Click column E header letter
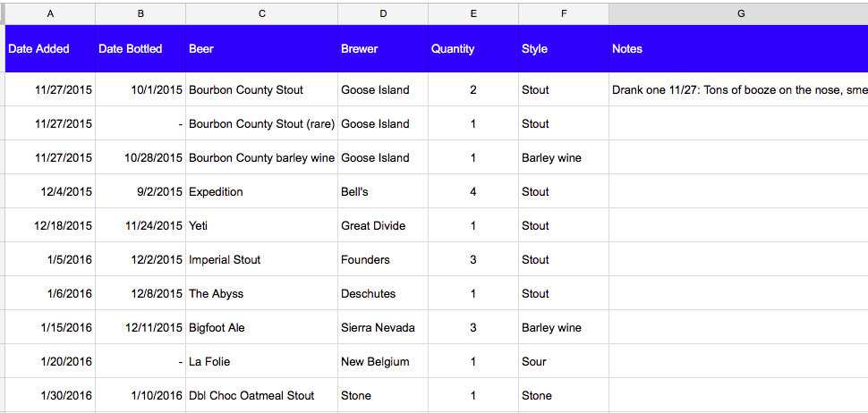The height and width of the screenshot is (413, 868). [472, 13]
